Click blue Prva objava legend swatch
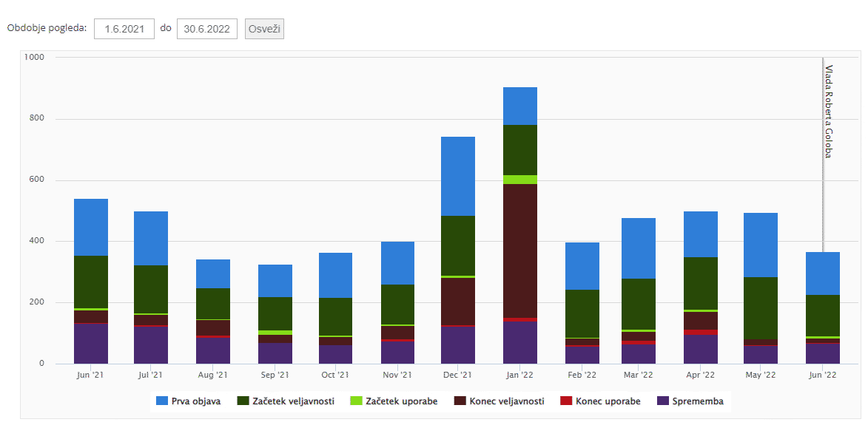Screen dimensions: 868x425 (x=161, y=401)
